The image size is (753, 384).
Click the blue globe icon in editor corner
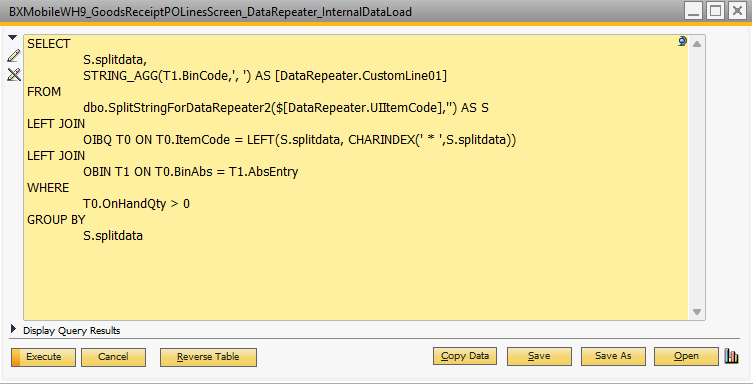click(x=682, y=42)
